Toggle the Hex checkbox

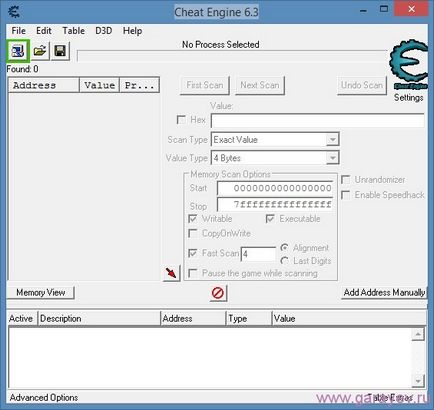click(181, 120)
